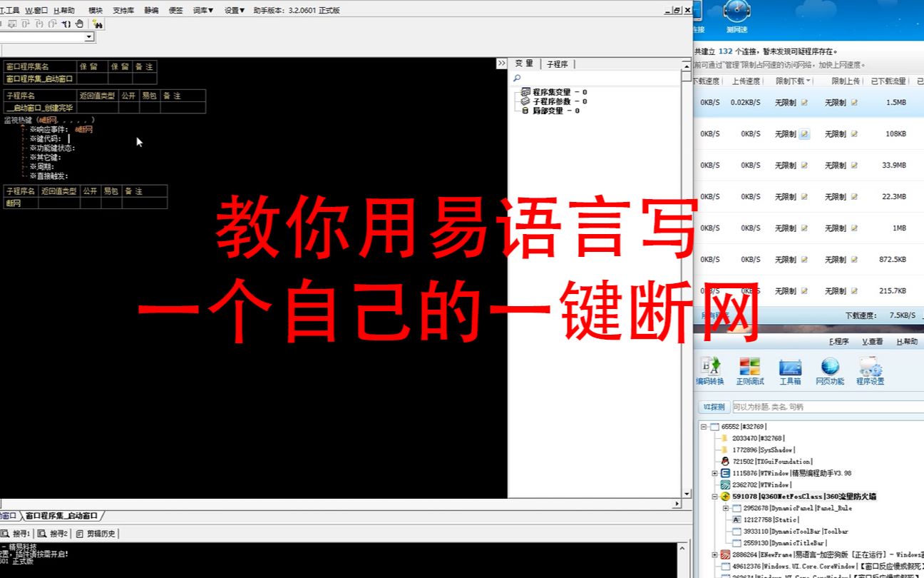The width and height of the screenshot is (924, 578).
Task: Open the 工具箱 toolbox
Action: tap(790, 372)
